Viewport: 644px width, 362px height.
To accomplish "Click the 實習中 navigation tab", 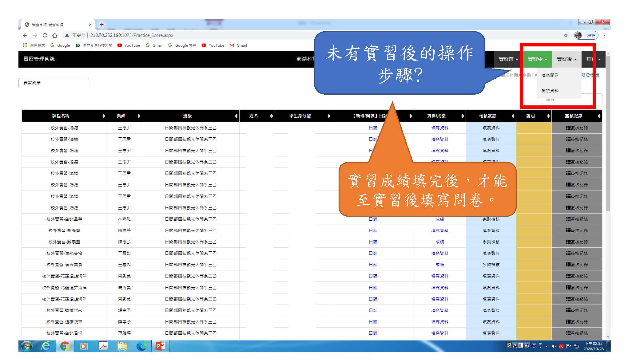I will coord(537,59).
